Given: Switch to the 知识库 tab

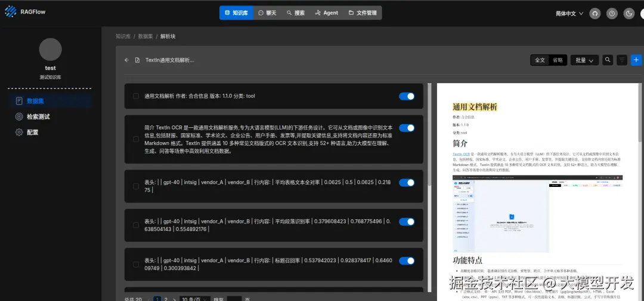Looking at the screenshot, I should [x=236, y=13].
